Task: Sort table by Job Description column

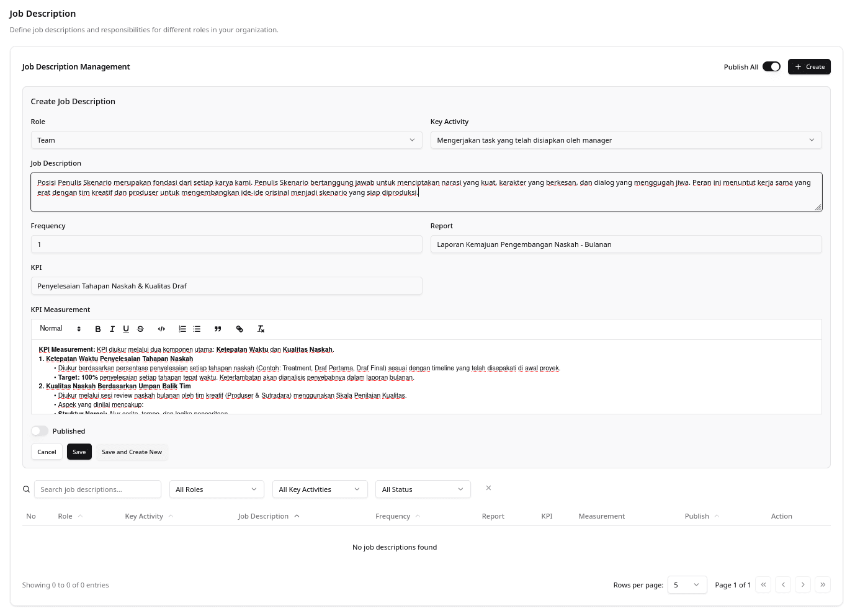Action: click(x=269, y=516)
